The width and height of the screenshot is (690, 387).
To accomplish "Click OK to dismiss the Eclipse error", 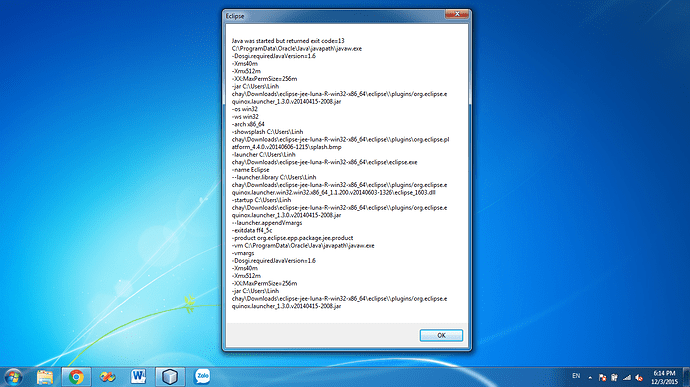I will (441, 335).
